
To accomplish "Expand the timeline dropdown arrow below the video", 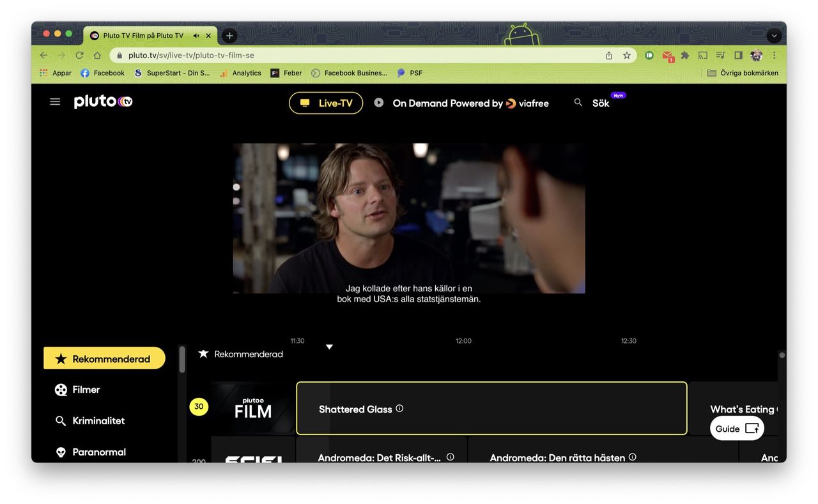I will (329, 346).
